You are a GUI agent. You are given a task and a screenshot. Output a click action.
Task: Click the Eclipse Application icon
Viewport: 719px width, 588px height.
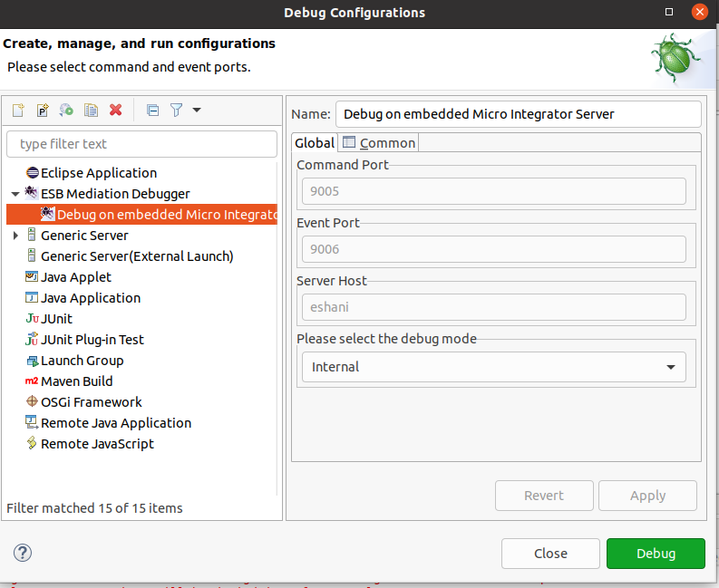[x=32, y=173]
